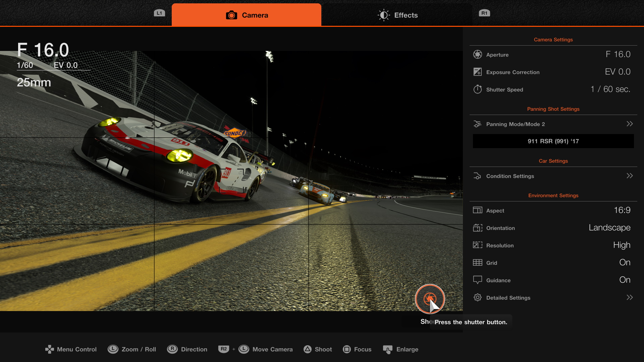The height and width of the screenshot is (362, 644).
Task: Open Condition Settings with the chevron arrows
Action: click(630, 176)
